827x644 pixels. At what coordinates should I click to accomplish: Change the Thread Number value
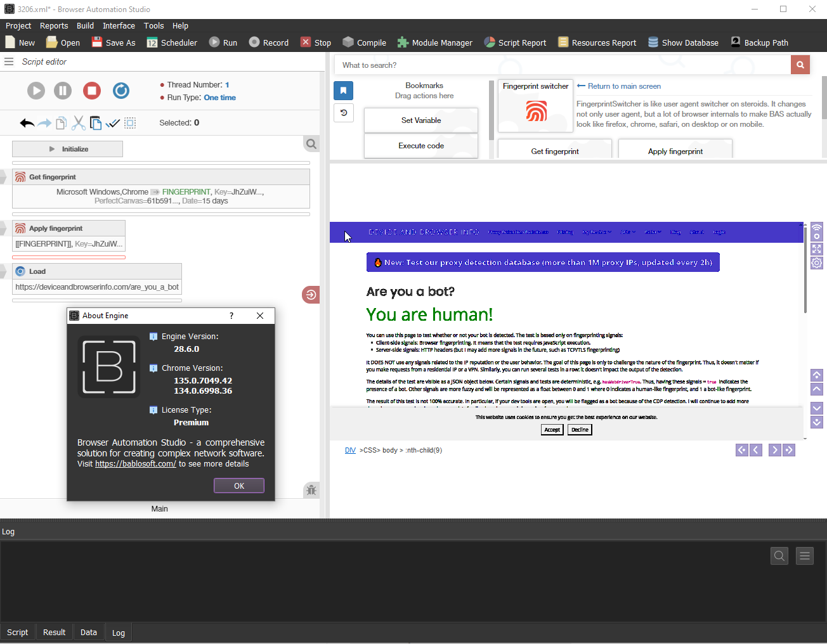click(x=227, y=85)
